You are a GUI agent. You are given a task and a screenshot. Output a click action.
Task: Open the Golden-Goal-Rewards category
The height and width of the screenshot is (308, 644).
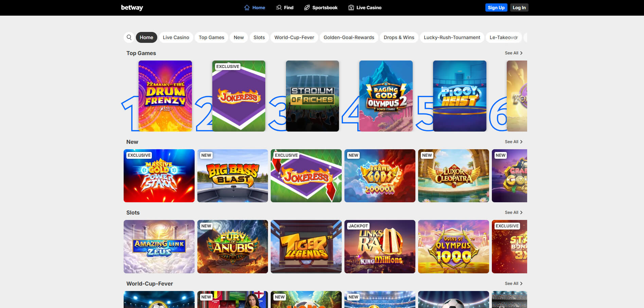coord(349,37)
